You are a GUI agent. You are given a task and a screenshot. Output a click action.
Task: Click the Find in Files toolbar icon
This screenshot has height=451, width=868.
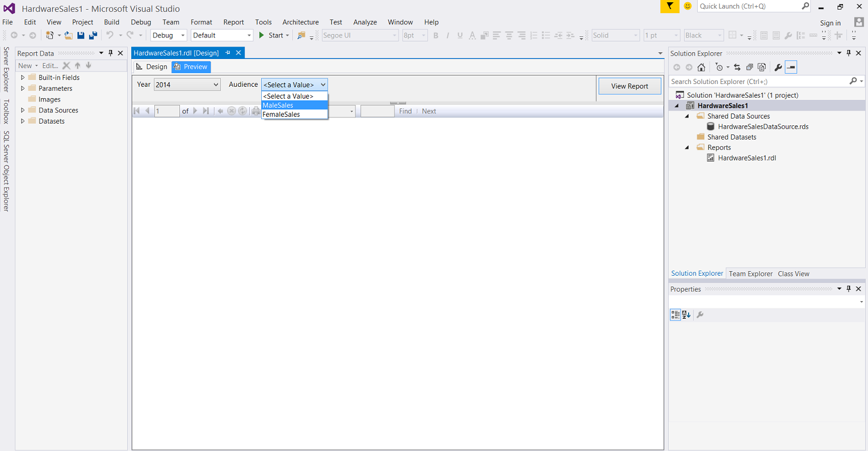[301, 35]
